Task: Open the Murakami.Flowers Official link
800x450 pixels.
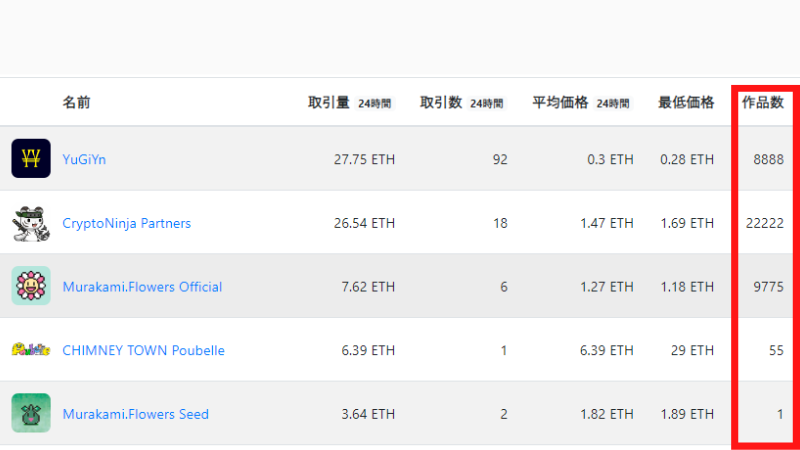Action: pyautogui.click(x=142, y=287)
